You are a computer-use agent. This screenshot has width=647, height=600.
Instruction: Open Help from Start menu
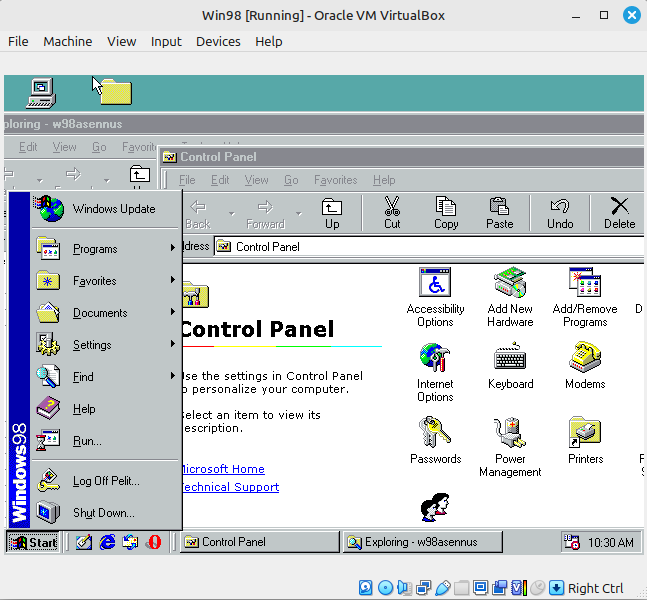(106, 409)
